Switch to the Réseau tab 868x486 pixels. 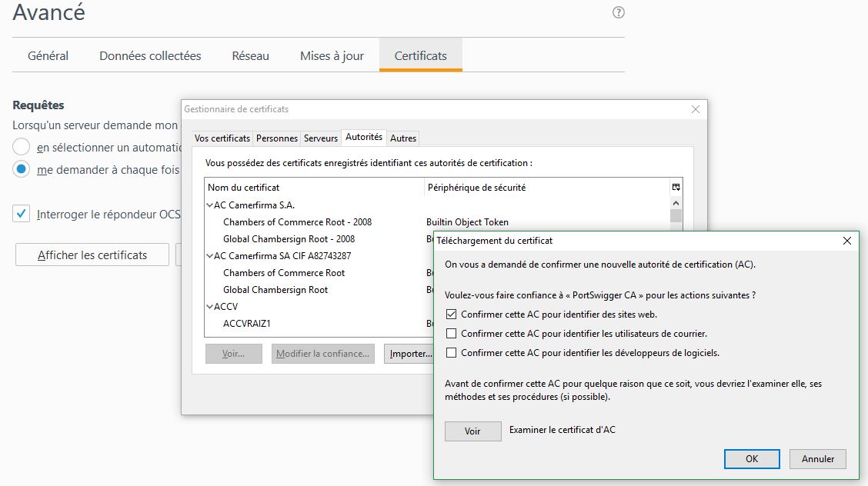(250, 56)
